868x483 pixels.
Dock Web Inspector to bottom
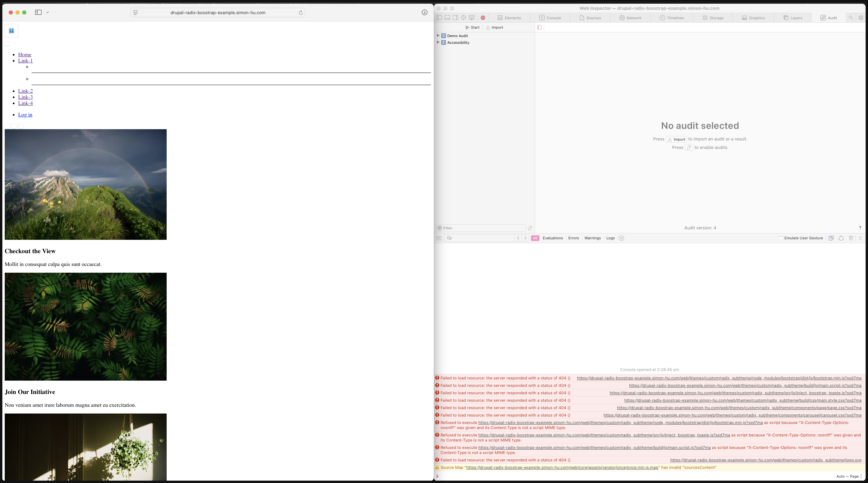pyautogui.click(x=447, y=18)
